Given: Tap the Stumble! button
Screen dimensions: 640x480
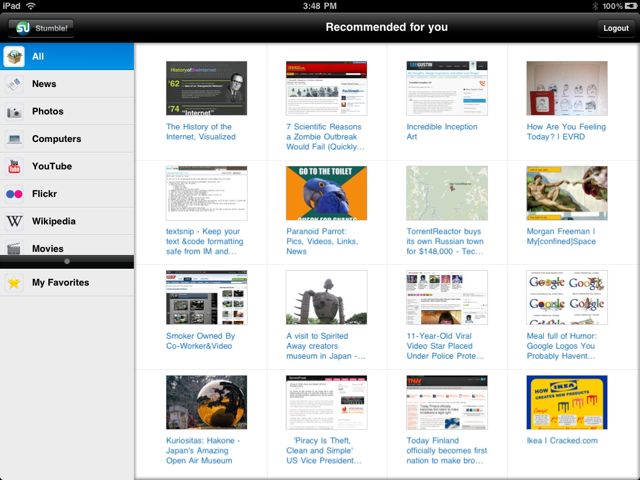Looking at the screenshot, I should point(41,28).
